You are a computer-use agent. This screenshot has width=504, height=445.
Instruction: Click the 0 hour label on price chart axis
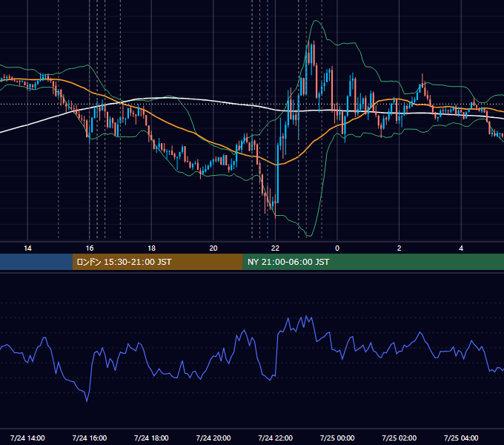(337, 248)
